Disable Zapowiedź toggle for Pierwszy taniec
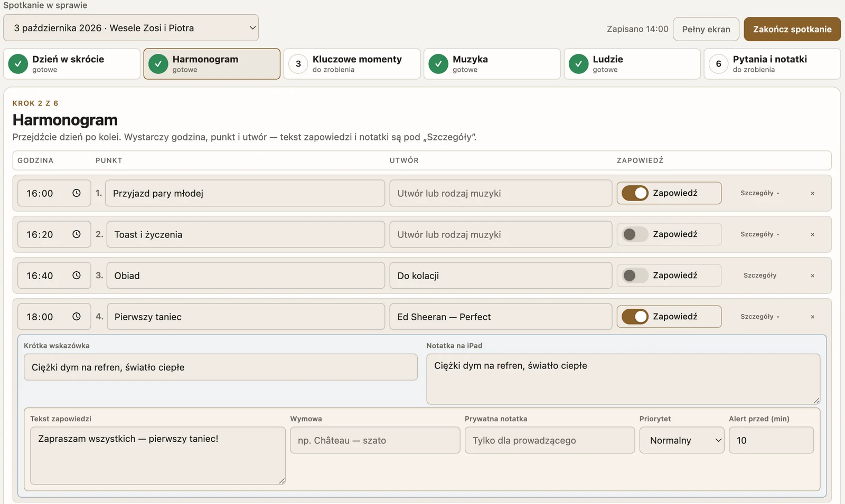The height and width of the screenshot is (504, 845). [x=635, y=317]
